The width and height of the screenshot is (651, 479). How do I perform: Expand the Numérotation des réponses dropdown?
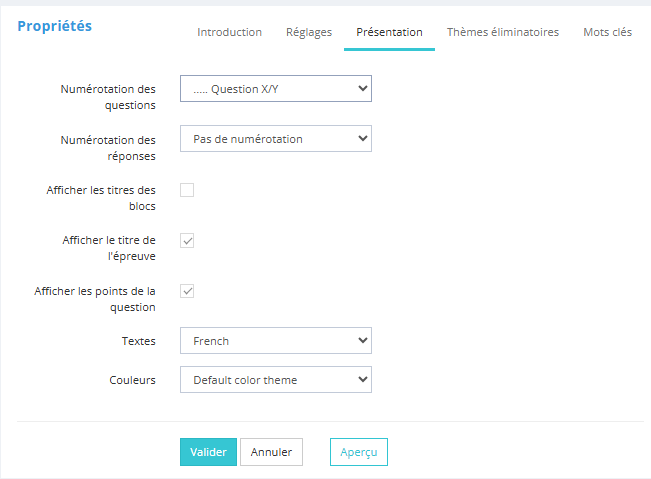276,139
